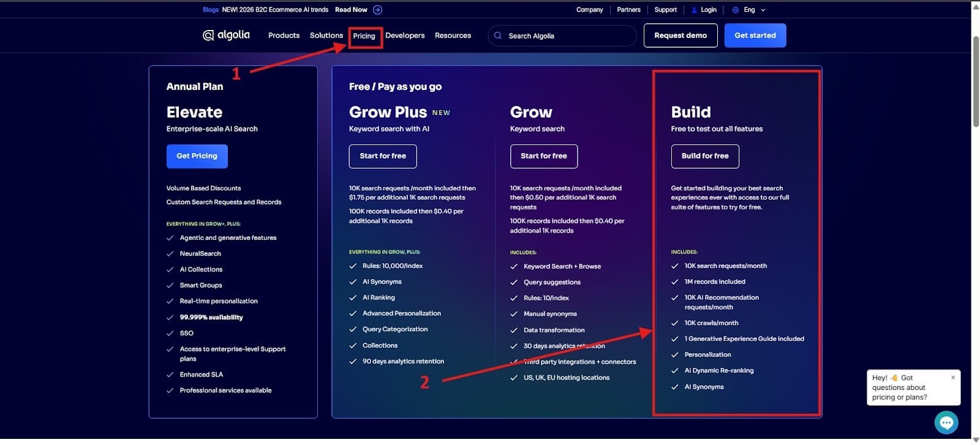Click Advanced Personalization feature

click(402, 313)
